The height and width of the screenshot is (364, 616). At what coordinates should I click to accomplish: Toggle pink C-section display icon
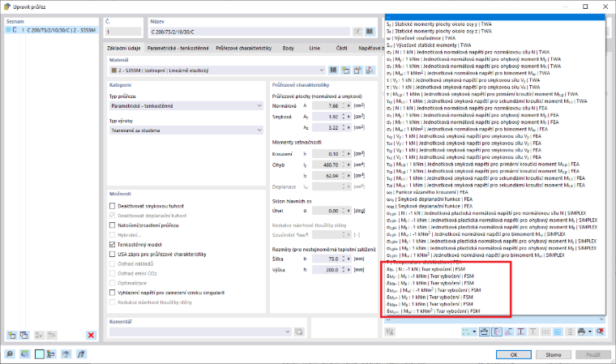pyautogui.click(x=509, y=332)
